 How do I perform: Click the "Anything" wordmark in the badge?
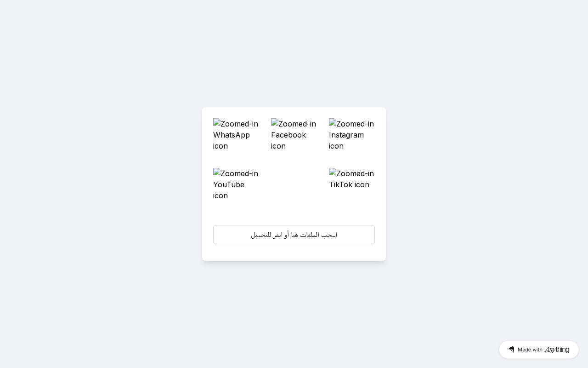(x=557, y=350)
